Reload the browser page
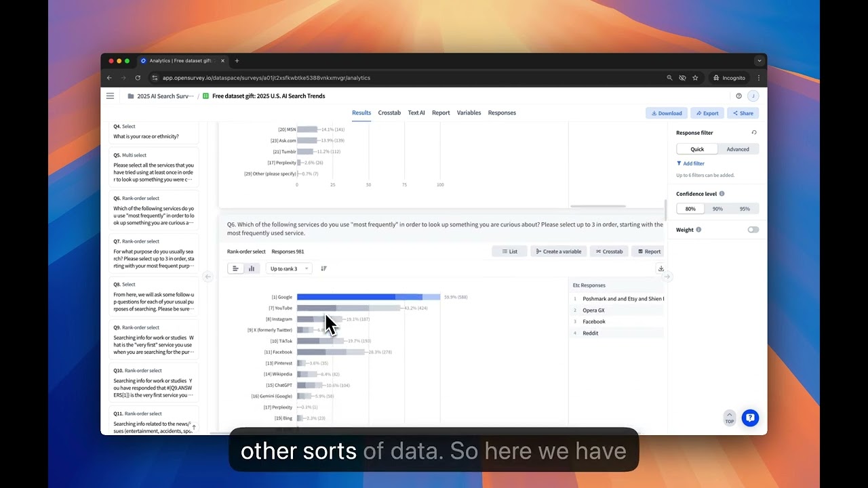The width and height of the screenshot is (868, 488). [138, 78]
